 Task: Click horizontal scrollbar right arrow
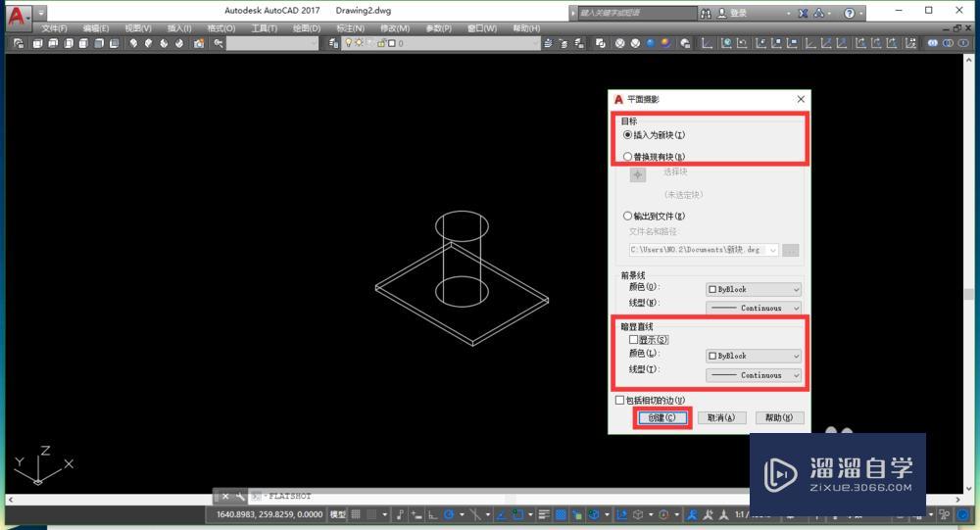[958, 500]
